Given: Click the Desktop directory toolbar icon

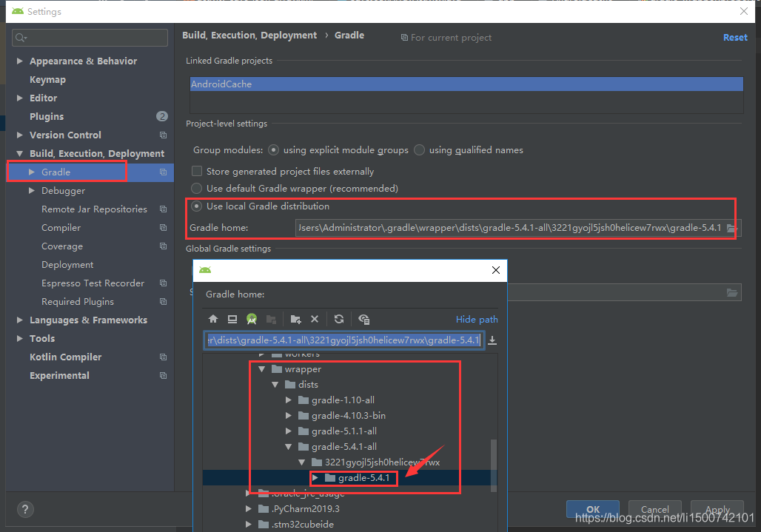Looking at the screenshot, I should coord(232,319).
